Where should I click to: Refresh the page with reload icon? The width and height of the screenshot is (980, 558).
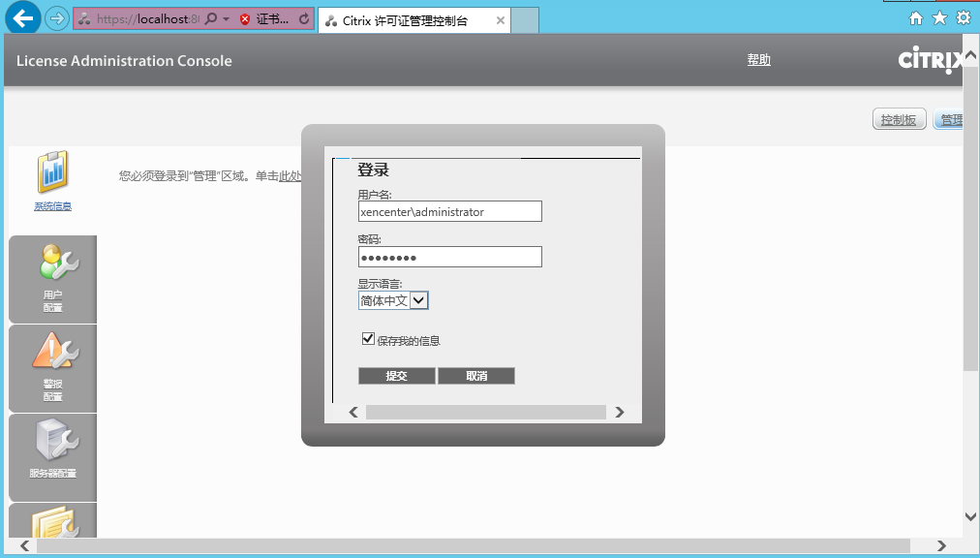coord(304,18)
